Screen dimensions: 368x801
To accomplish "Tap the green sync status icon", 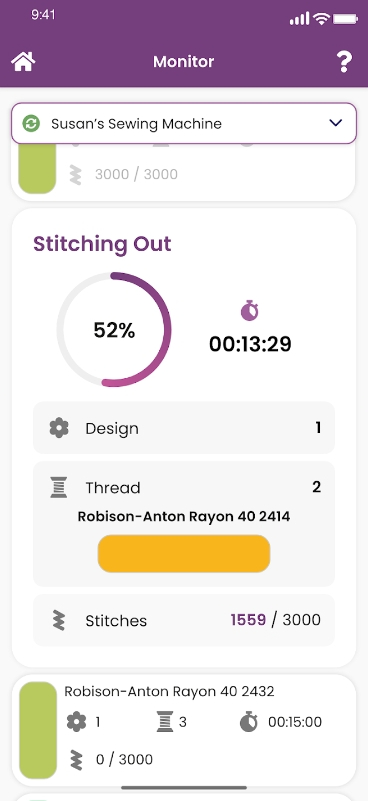I will tap(31, 123).
